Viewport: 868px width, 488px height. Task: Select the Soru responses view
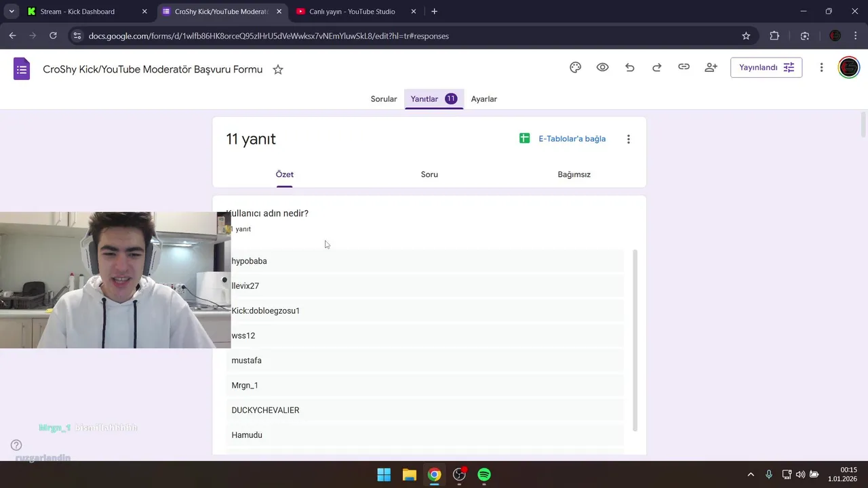(429, 174)
